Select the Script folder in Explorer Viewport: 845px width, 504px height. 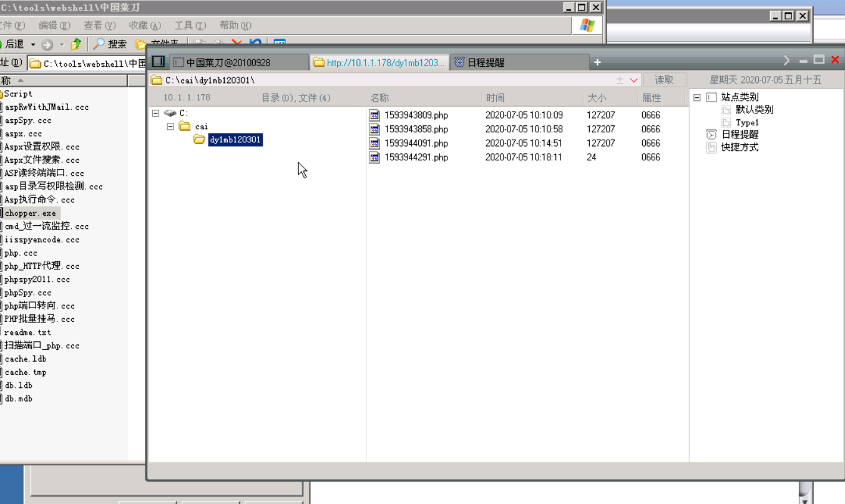pos(18,94)
